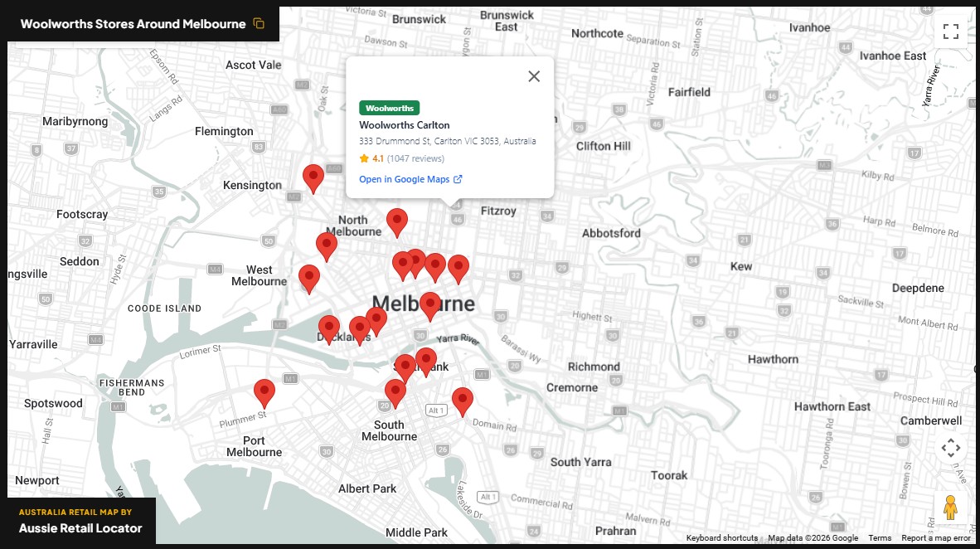Click the Flemington suburb label
980x549 pixels.
[x=224, y=131]
